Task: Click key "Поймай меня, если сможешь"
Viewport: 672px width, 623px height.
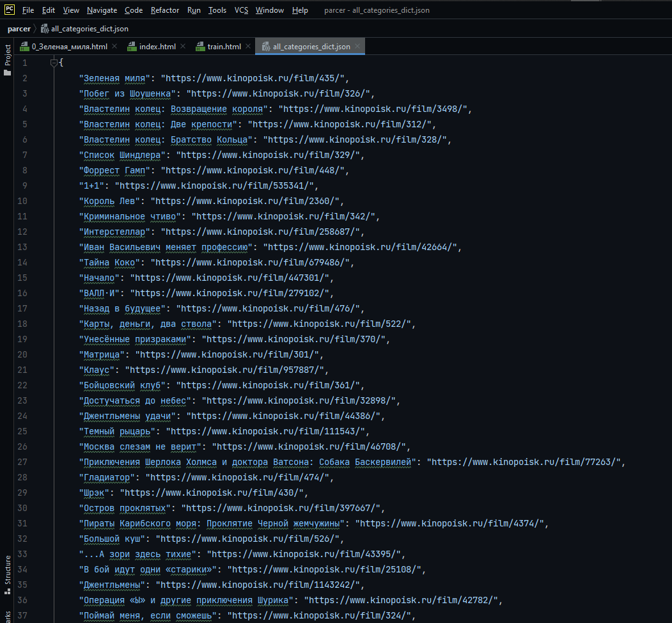Action: [148, 616]
